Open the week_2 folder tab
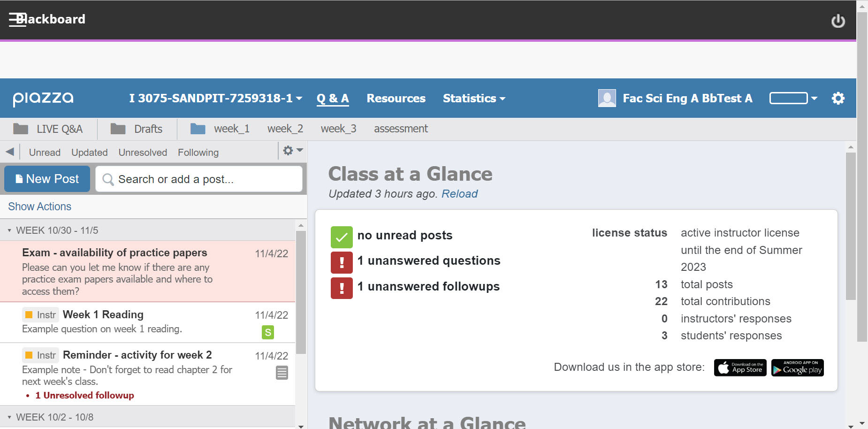 click(x=285, y=128)
